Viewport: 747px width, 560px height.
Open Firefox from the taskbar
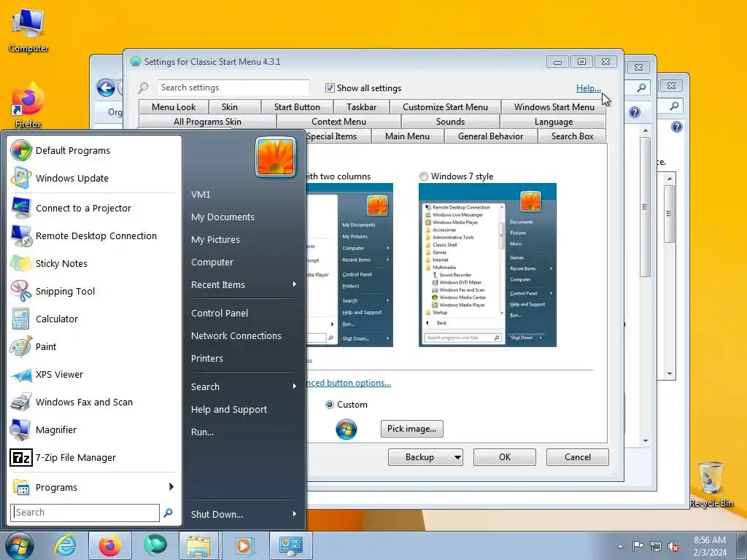110,545
